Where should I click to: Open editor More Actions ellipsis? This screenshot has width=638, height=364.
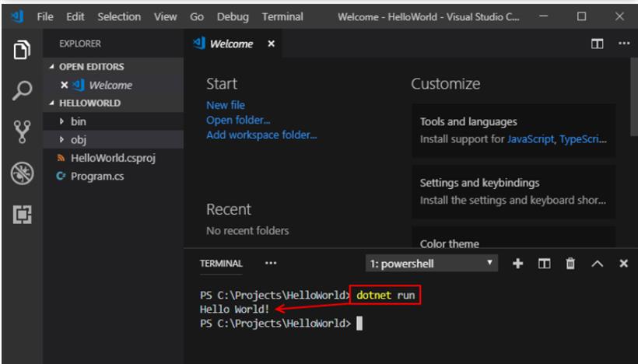click(x=624, y=43)
